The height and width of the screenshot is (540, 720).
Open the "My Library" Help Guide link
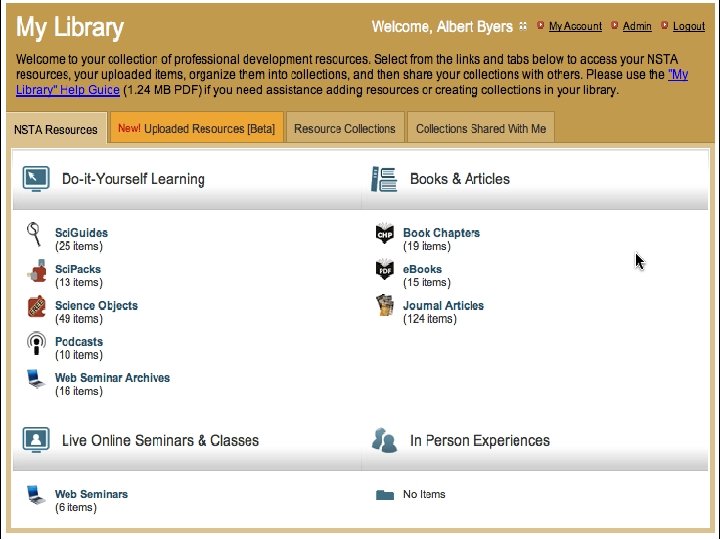click(68, 90)
